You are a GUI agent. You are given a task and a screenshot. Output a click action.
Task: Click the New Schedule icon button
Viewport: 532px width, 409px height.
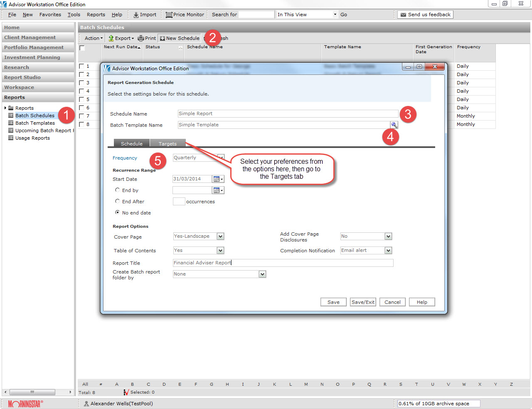point(163,38)
